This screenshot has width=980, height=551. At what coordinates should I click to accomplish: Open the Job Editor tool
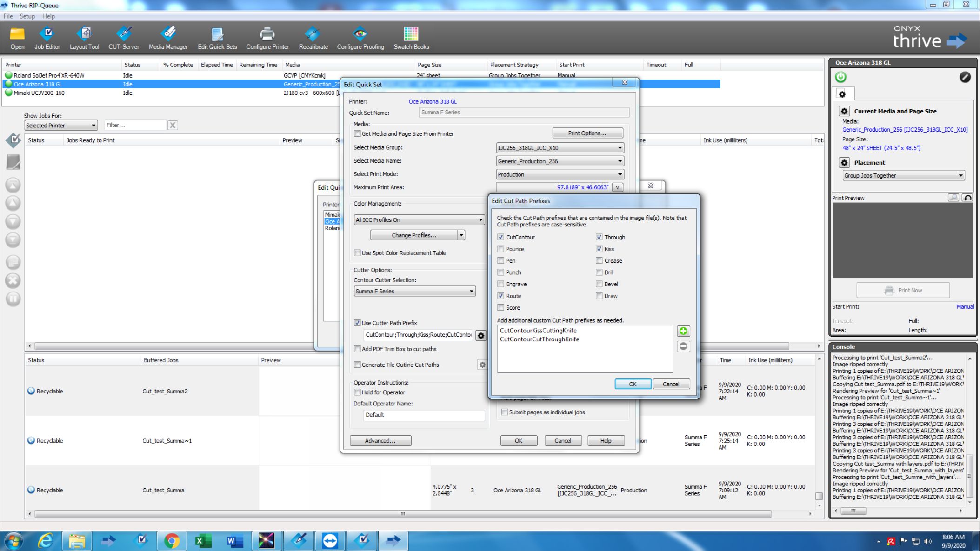click(47, 38)
